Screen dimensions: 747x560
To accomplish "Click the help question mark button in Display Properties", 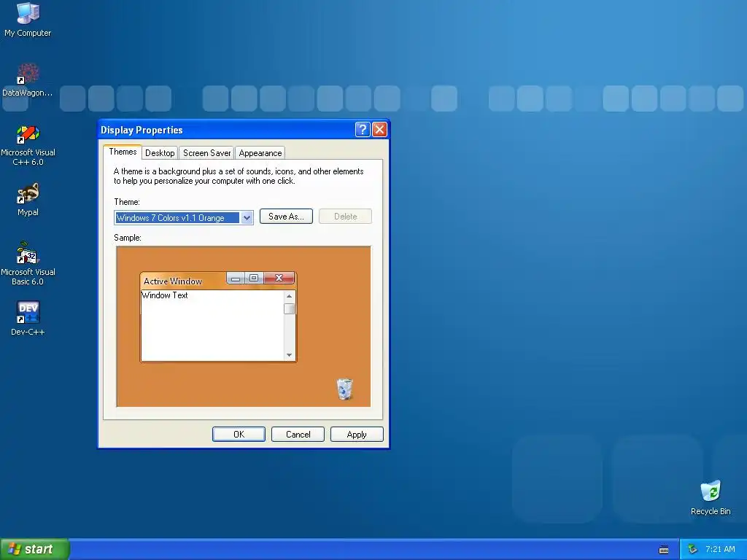I will pyautogui.click(x=363, y=130).
